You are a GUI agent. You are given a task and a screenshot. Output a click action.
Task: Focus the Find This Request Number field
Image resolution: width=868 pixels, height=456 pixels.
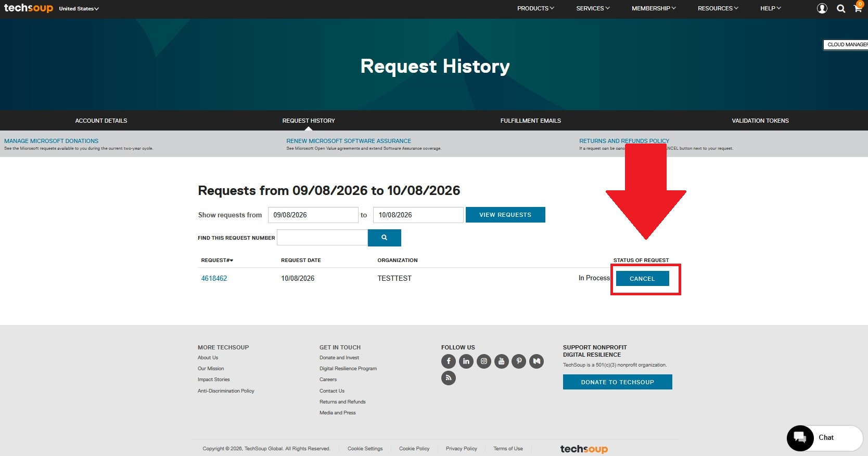point(322,238)
